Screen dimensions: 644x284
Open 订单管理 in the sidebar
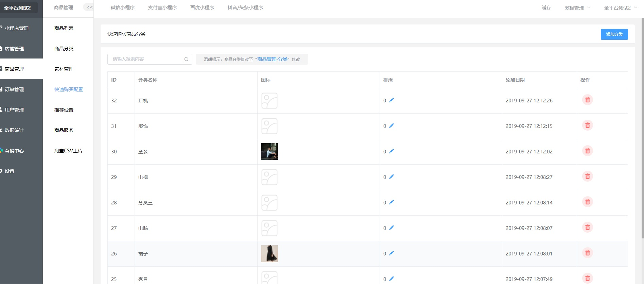21,89
